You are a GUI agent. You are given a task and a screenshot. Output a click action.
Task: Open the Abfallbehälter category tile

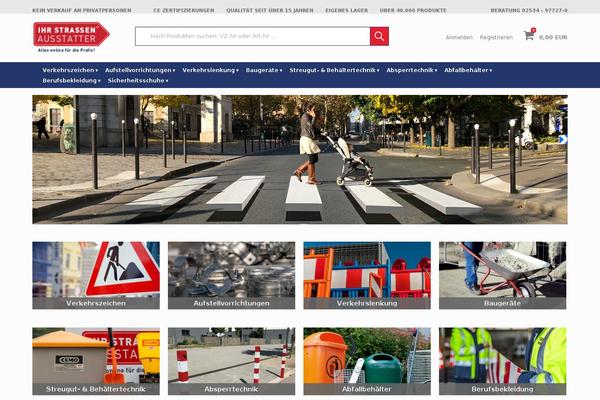click(x=367, y=361)
